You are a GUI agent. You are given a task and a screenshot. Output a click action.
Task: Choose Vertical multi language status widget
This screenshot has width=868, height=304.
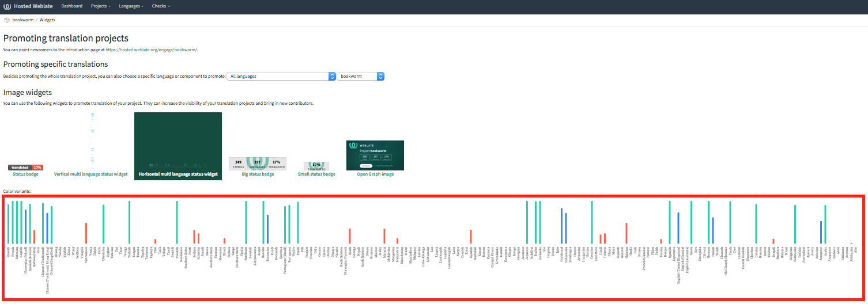click(91, 145)
